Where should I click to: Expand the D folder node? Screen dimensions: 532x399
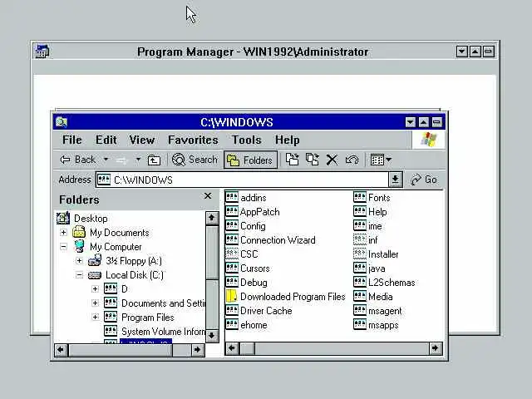click(95, 289)
